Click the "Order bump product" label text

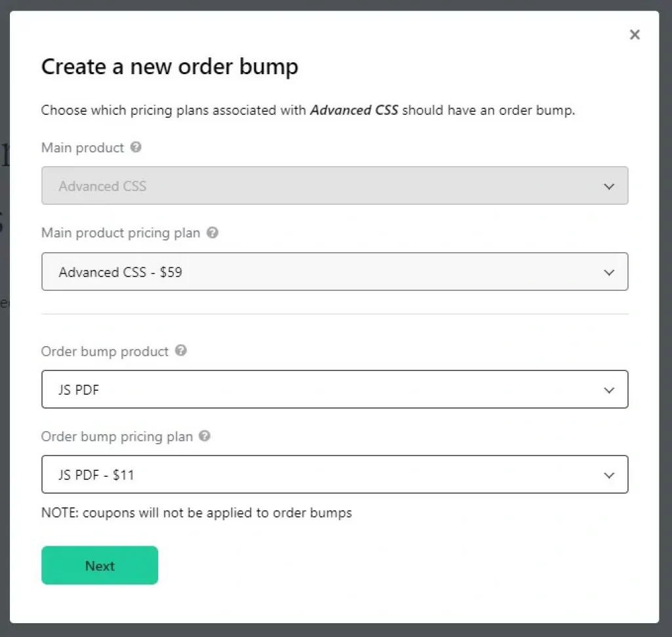click(105, 351)
